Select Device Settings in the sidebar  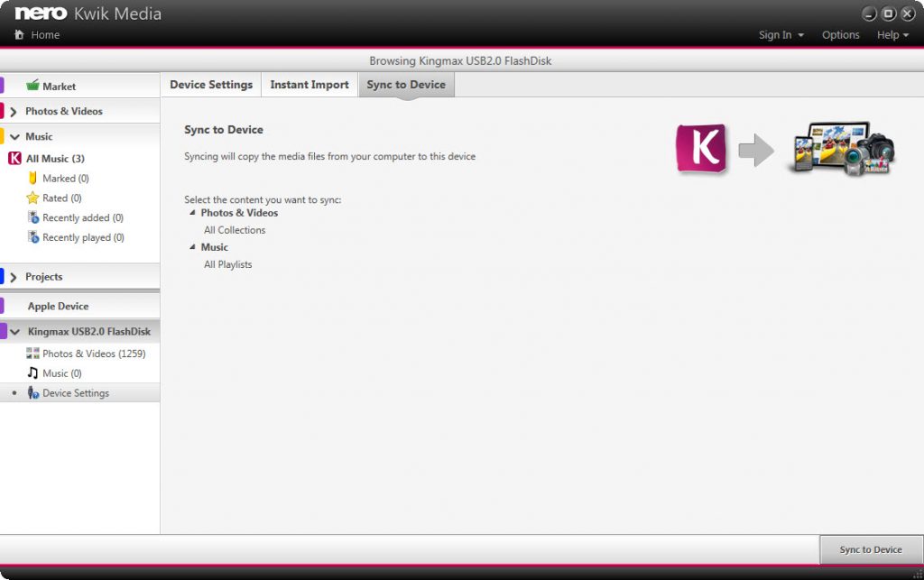(x=76, y=392)
